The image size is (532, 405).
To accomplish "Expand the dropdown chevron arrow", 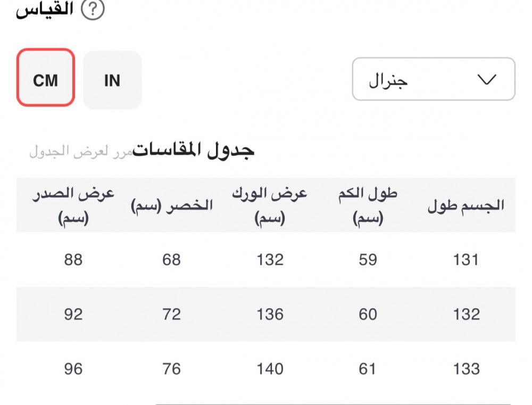I will [x=487, y=79].
